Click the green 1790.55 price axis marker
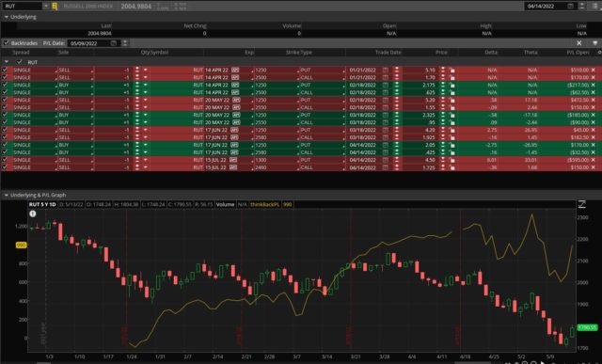The height and width of the screenshot is (364, 602). 587,327
